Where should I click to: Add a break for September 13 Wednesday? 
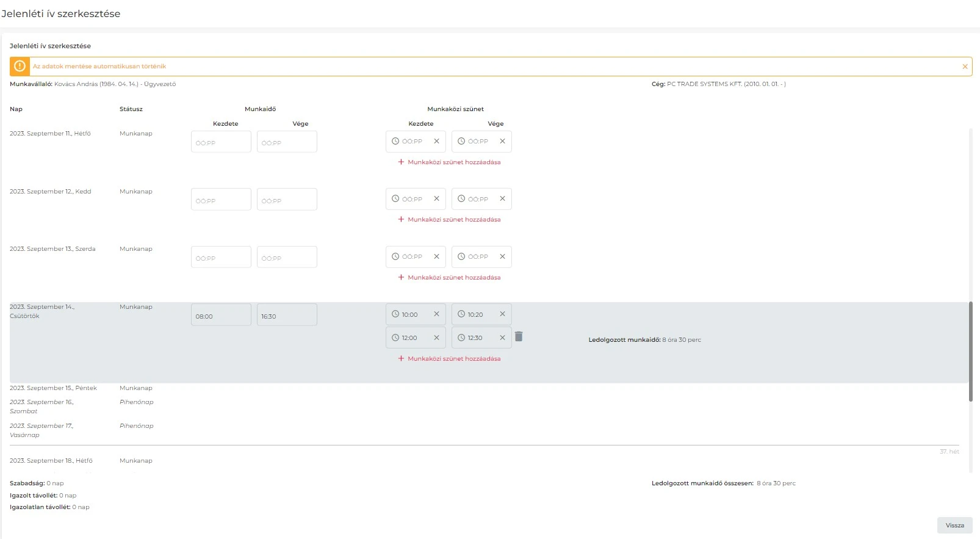pos(449,278)
